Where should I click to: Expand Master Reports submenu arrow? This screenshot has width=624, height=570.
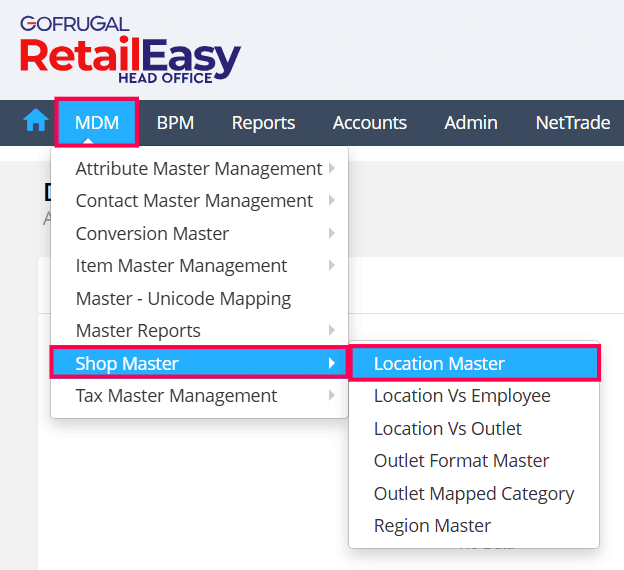[x=332, y=330]
